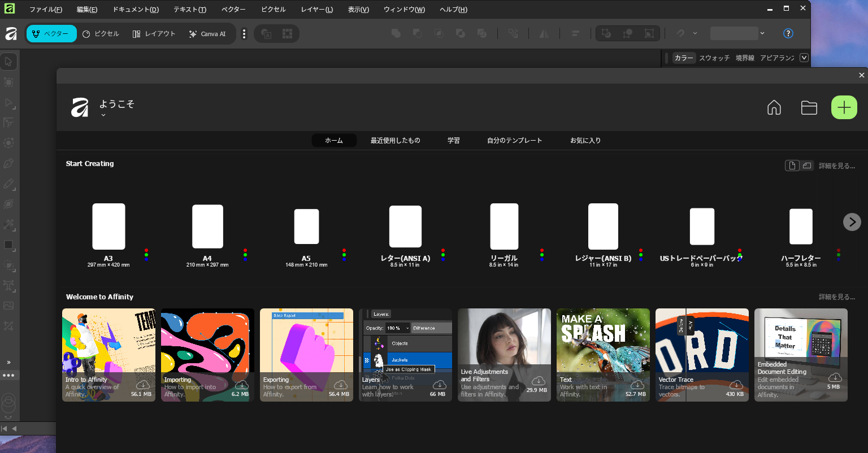The height and width of the screenshot is (453, 868).
Task: Open the ファイル(F) menu
Action: 46,10
